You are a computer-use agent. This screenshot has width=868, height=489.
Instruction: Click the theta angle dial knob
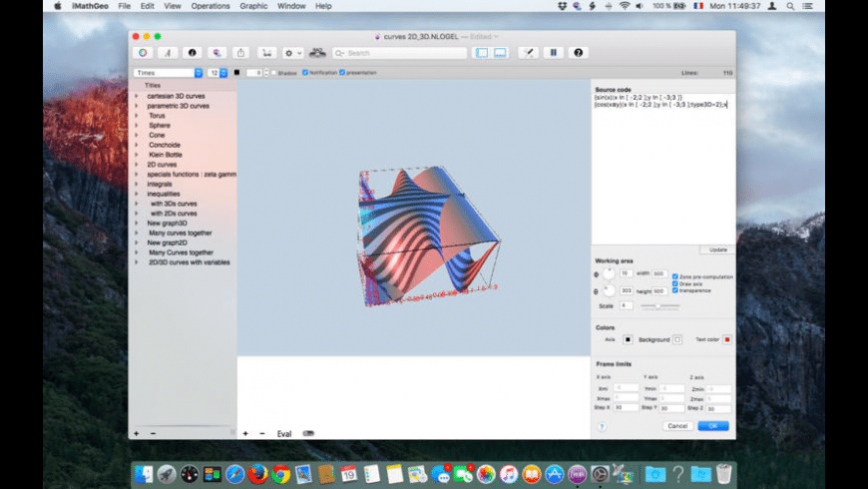[x=609, y=290]
